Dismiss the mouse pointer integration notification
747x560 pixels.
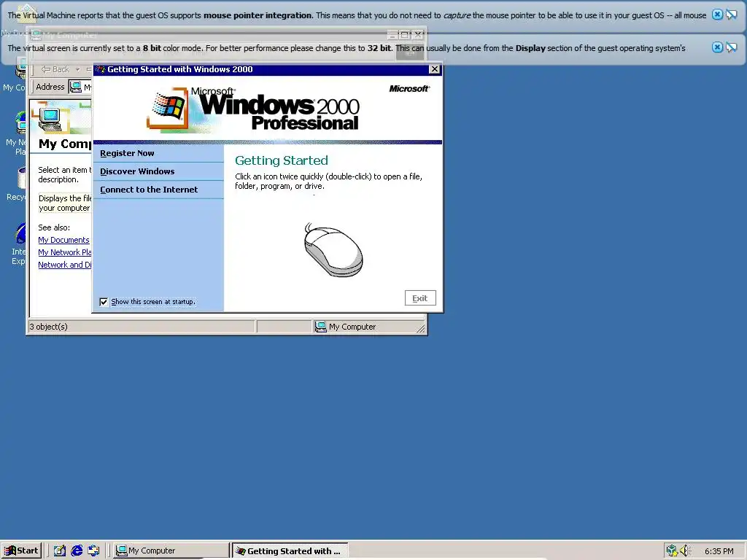[x=717, y=15]
